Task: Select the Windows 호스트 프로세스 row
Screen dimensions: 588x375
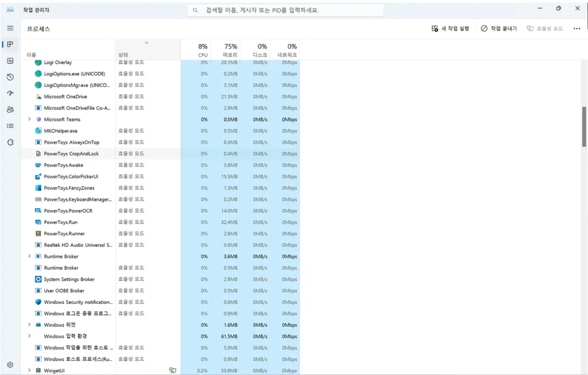Action: 160,359
